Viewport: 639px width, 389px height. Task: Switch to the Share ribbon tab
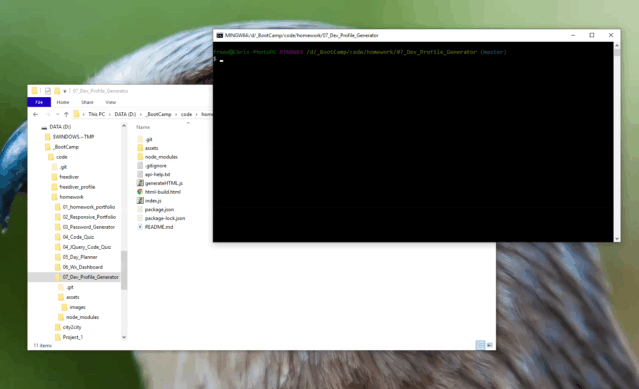[x=87, y=102]
